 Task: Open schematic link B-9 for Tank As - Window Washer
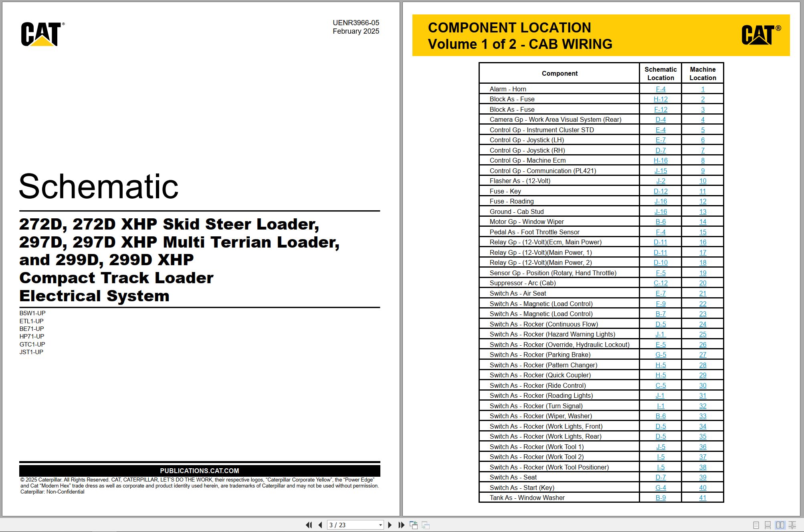click(661, 498)
